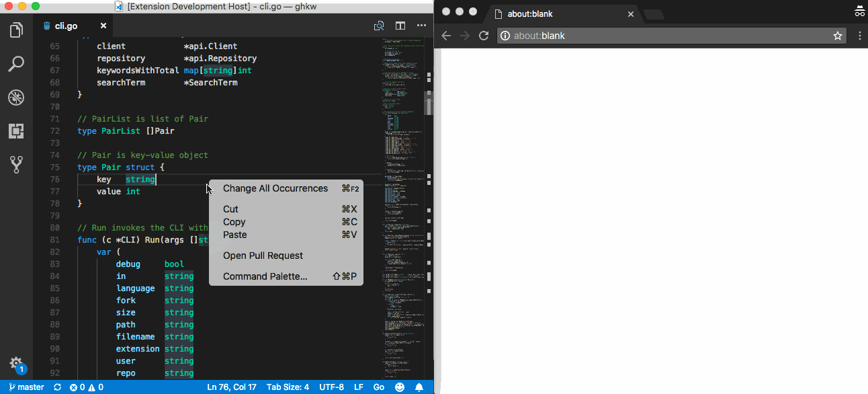This screenshot has width=868, height=394.
Task: Click the sync icon next to master branch
Action: (56, 387)
